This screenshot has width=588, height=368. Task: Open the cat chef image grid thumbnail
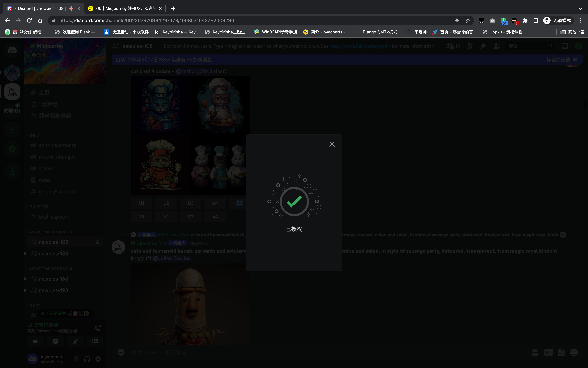pos(190,135)
